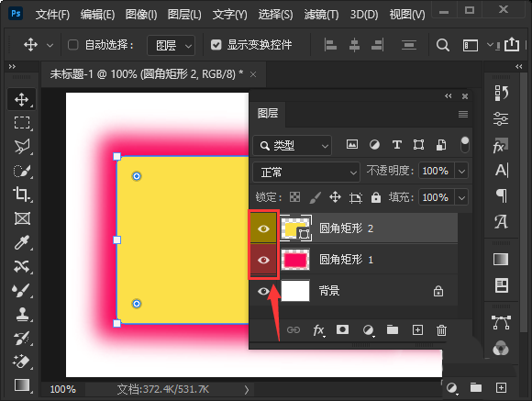Toggle layer filtering on/off switch
Screen dimensions: 532x401
(x=465, y=145)
